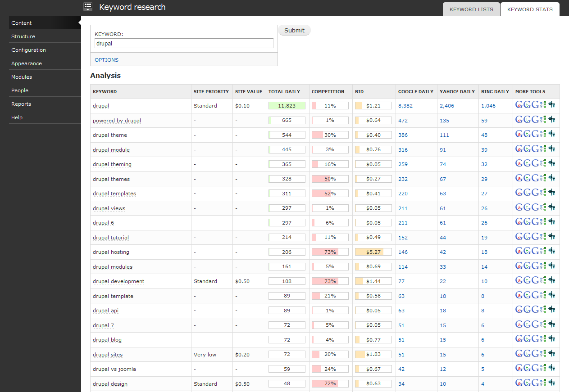569x392 pixels.
Task: Open the Appearance admin menu item
Action: (x=45, y=63)
